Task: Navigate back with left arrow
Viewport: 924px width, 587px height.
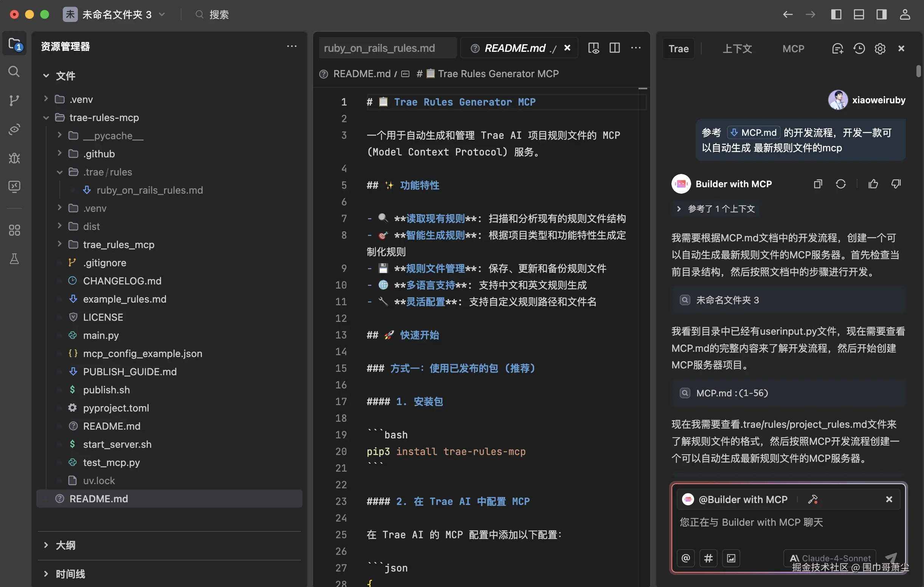Action: [788, 15]
